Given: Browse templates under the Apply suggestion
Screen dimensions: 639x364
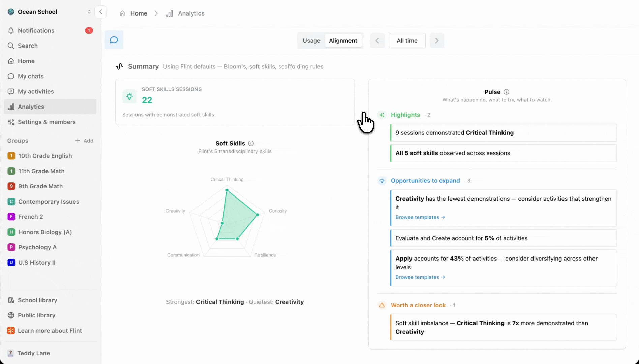Looking at the screenshot, I should (x=420, y=277).
